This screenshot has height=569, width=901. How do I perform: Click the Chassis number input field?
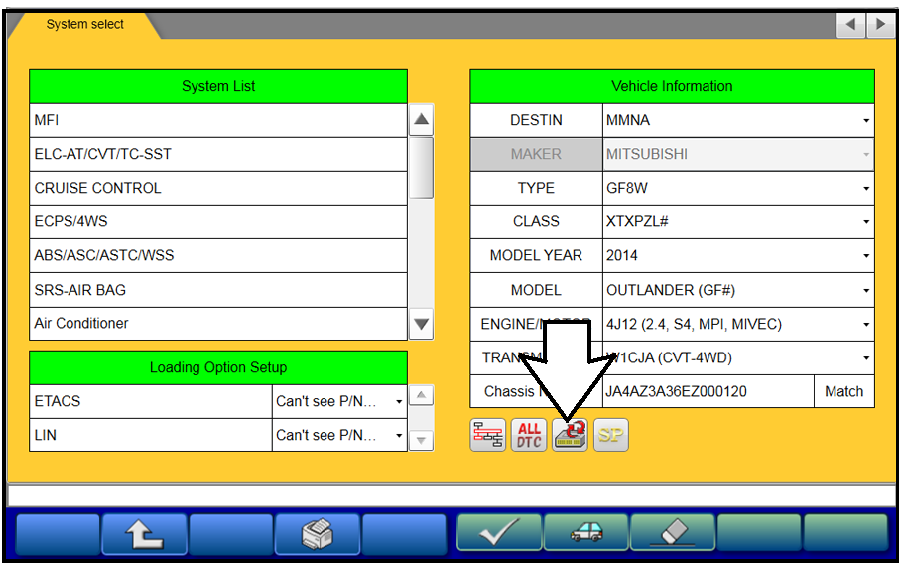click(x=706, y=391)
